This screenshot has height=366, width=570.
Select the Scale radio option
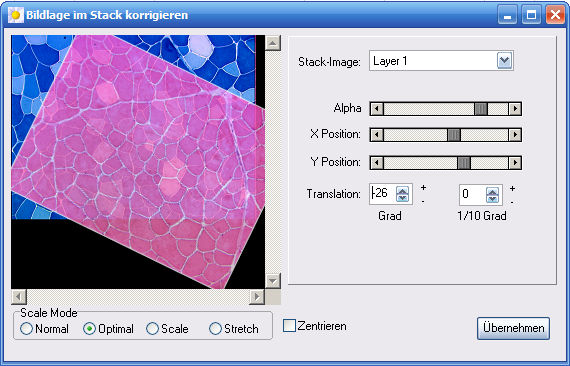coord(167,329)
